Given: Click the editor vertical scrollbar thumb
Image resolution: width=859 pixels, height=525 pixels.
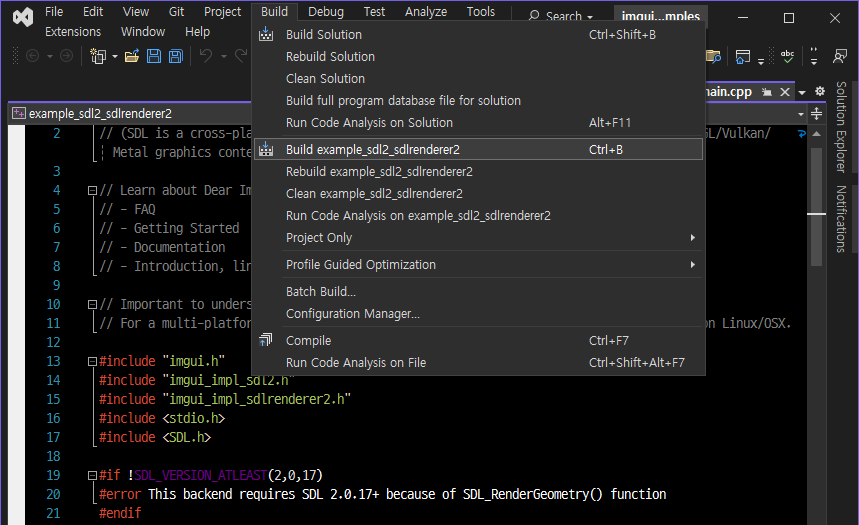Looking at the screenshot, I should (x=816, y=207).
